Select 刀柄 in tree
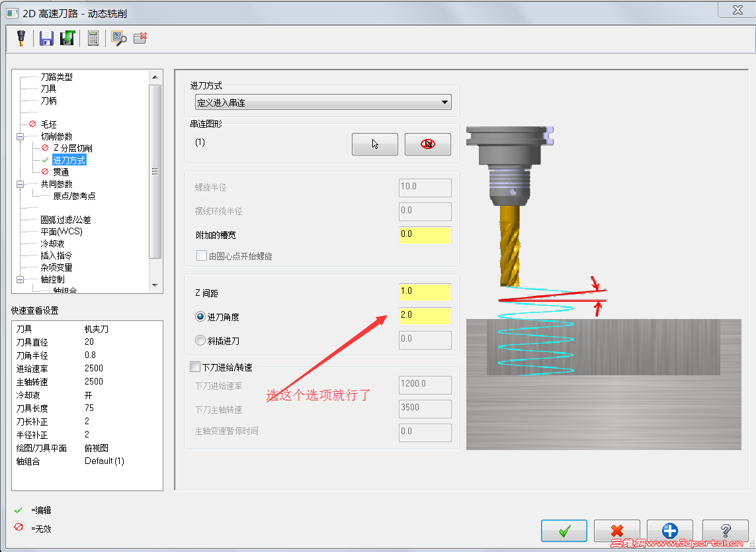The image size is (756, 552). click(x=48, y=101)
